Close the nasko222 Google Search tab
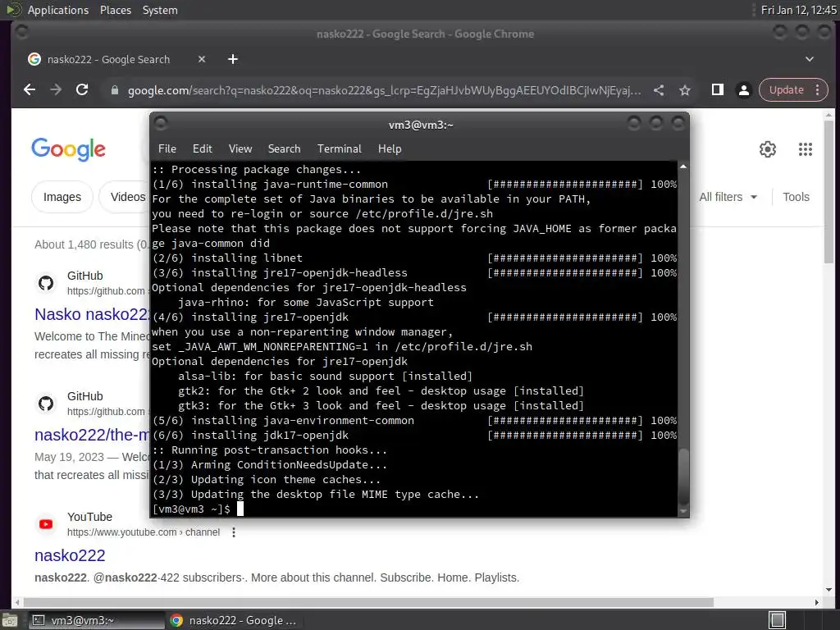This screenshot has height=630, width=840. (x=202, y=59)
